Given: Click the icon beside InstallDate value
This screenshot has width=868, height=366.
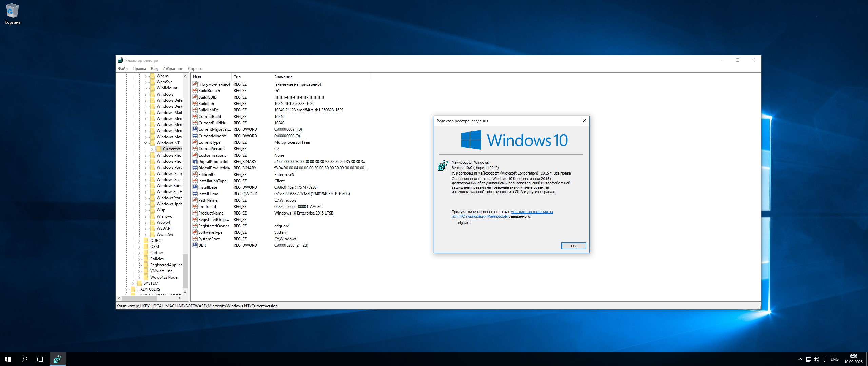Looking at the screenshot, I should point(195,187).
